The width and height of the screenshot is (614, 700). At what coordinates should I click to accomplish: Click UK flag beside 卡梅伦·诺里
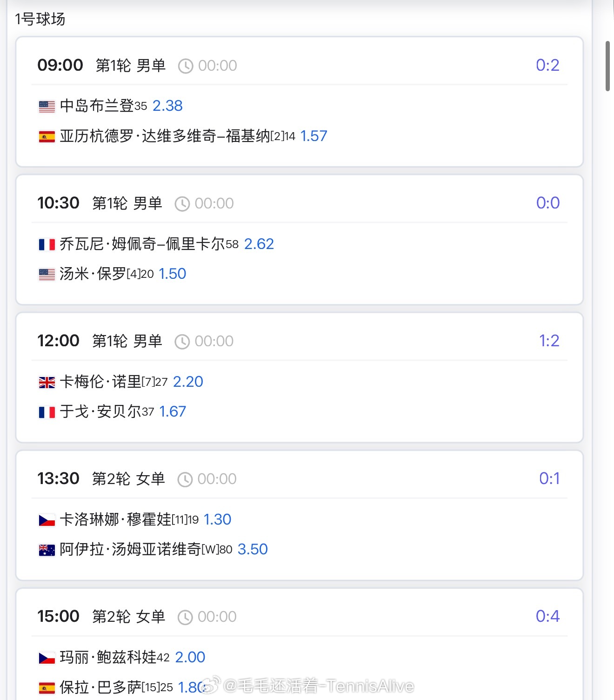(x=47, y=382)
